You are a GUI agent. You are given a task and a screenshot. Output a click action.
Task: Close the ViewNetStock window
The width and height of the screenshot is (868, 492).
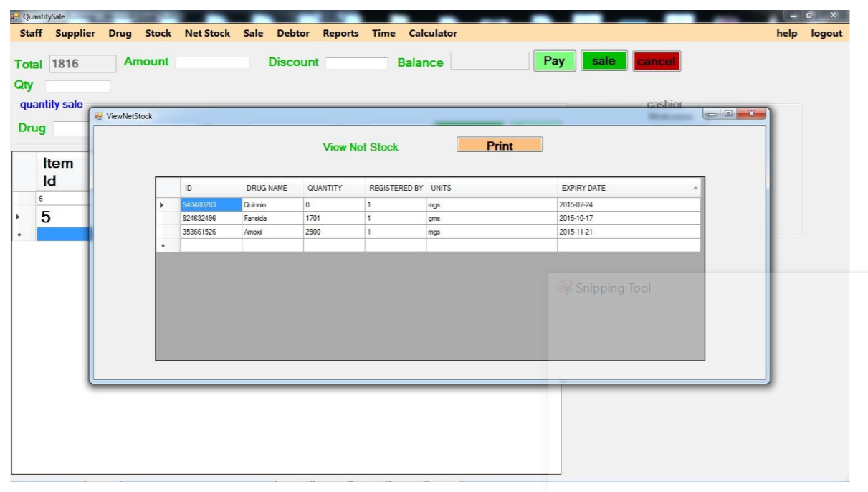pos(750,114)
